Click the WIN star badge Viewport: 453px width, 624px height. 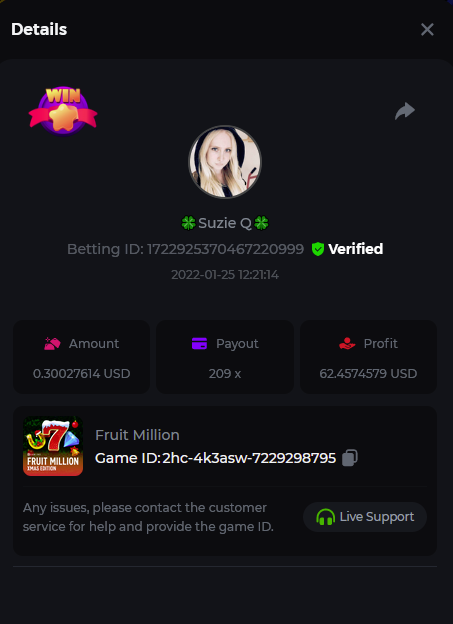click(63, 111)
